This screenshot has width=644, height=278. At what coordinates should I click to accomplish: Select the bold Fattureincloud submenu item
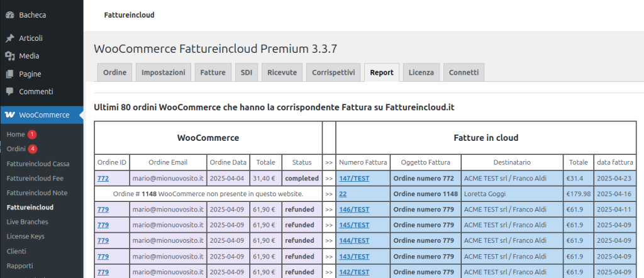click(30, 208)
